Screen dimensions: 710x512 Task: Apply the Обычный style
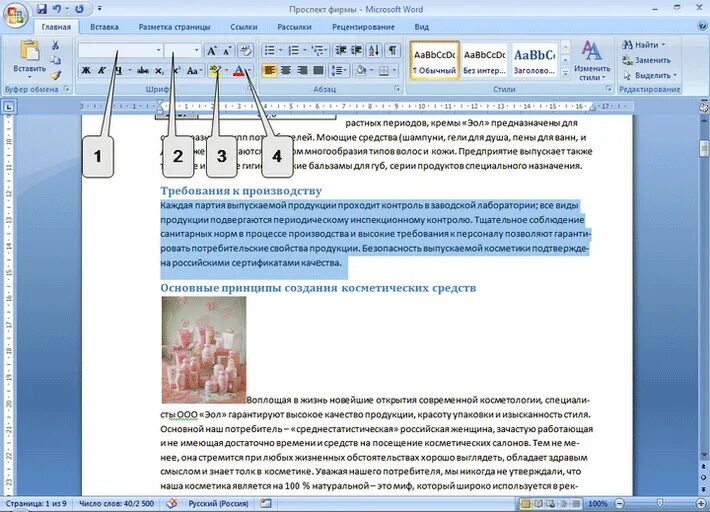tap(435, 61)
